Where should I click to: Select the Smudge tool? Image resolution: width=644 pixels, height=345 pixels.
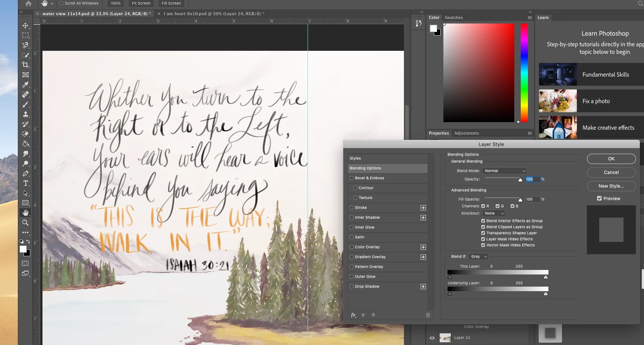pyautogui.click(x=25, y=154)
